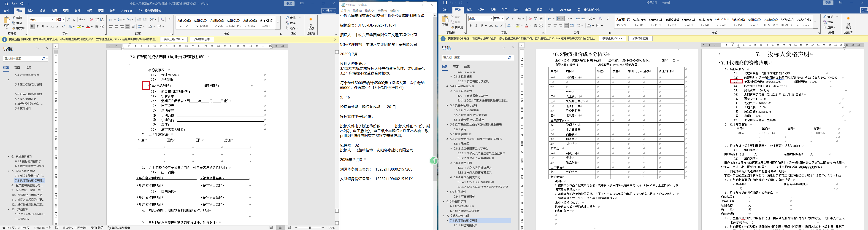
Task: Open change case Aa dropdown in 招标 Word
Action: (x=82, y=19)
